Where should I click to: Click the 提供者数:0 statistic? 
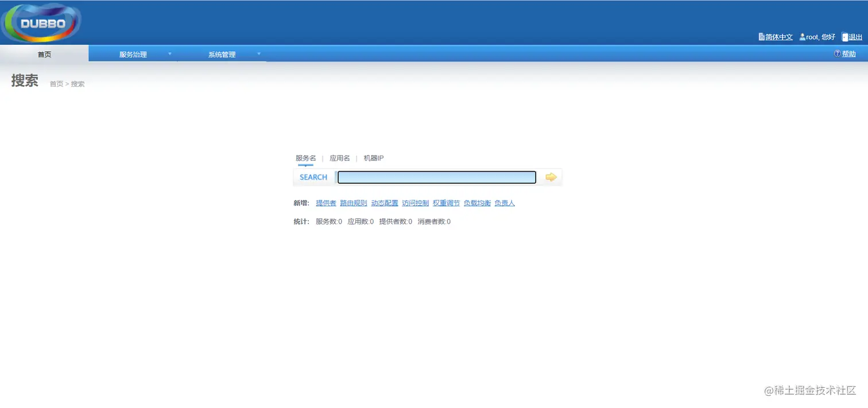[396, 221]
